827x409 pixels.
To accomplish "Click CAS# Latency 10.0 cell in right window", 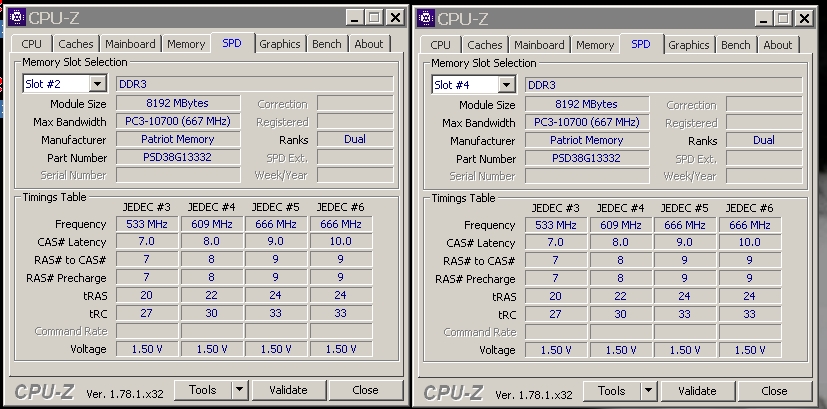I will tap(749, 243).
